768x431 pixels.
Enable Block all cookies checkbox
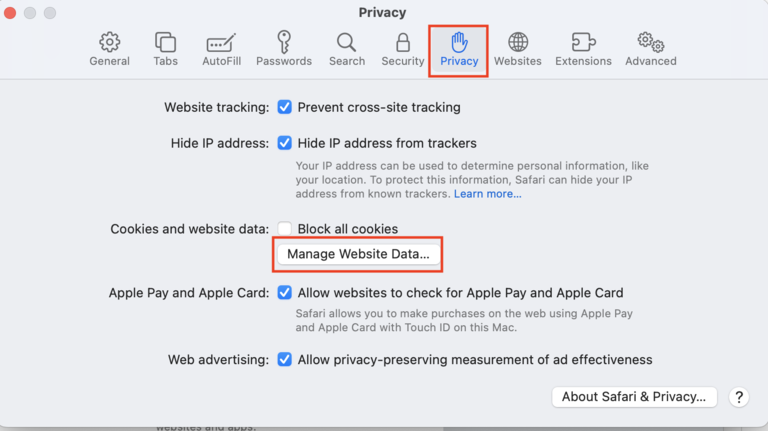[x=285, y=229]
